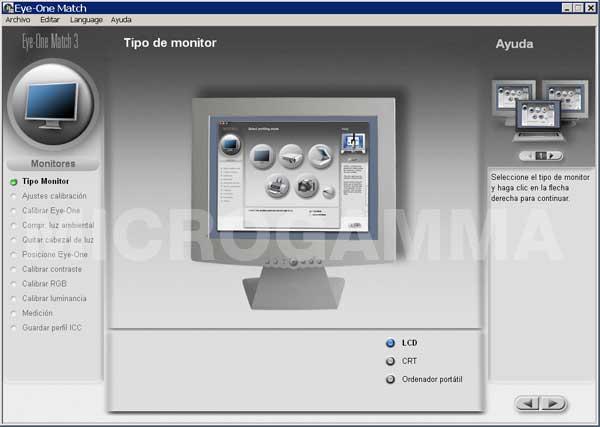
Task: Open the Language menu
Action: point(86,20)
